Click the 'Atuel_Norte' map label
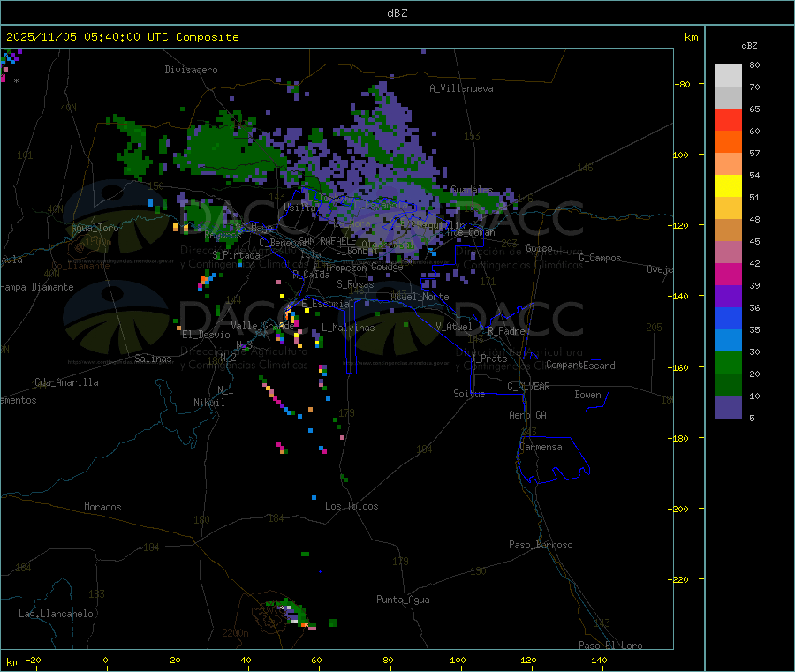This screenshot has height=672, width=795. point(420,297)
